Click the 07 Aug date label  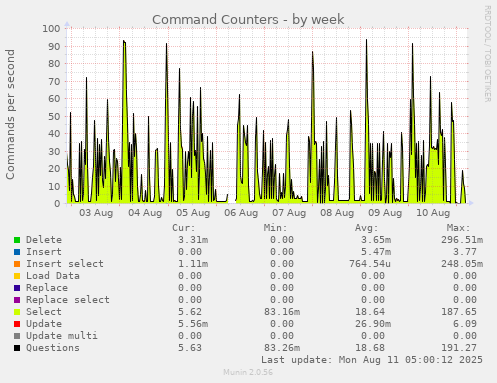coord(289,213)
